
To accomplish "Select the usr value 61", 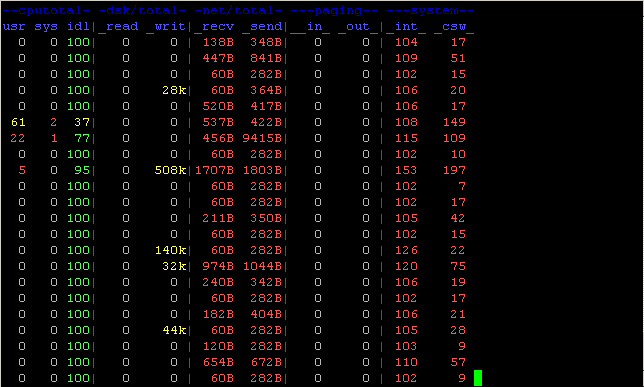I will coord(18,122).
